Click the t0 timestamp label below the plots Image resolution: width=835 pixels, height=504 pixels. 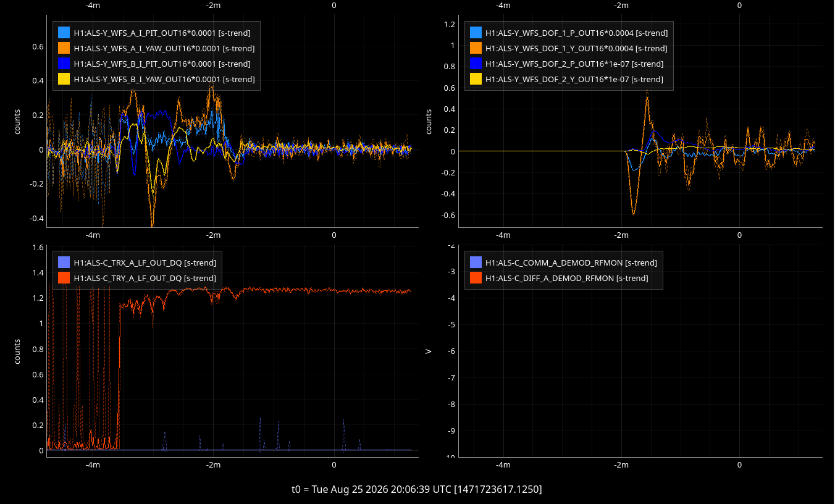coord(417,489)
